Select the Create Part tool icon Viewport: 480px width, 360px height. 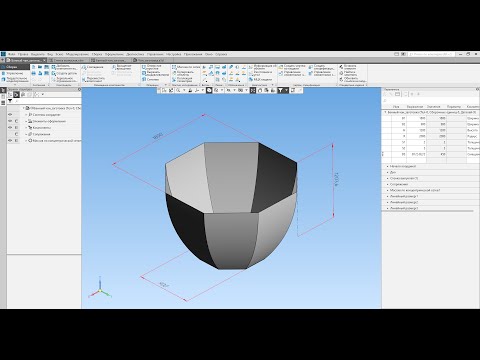[54, 73]
